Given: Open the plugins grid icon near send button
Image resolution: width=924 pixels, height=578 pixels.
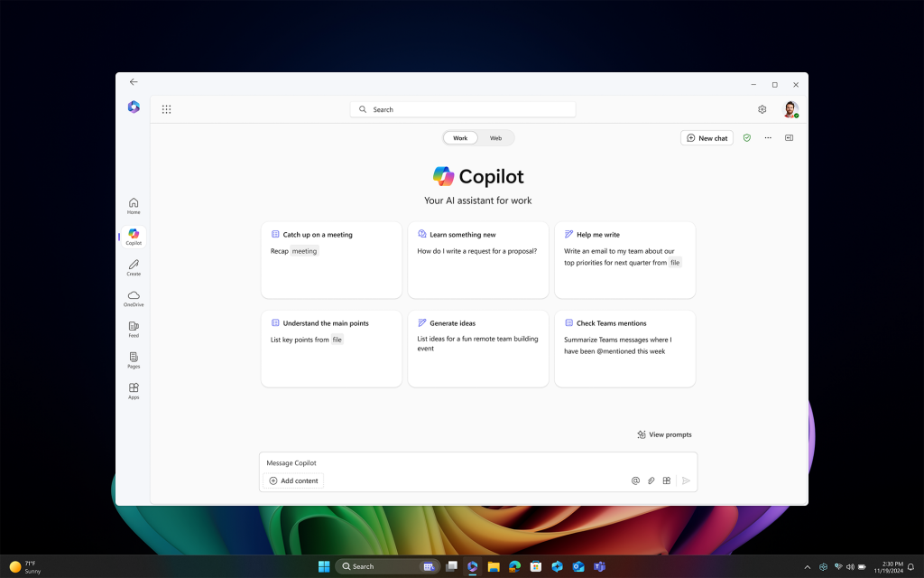Looking at the screenshot, I should 667,480.
